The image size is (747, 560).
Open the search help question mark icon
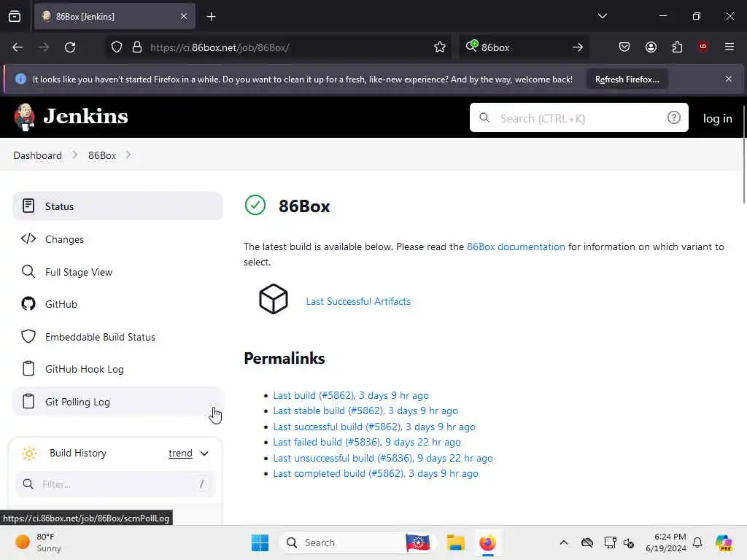pyautogui.click(x=673, y=117)
